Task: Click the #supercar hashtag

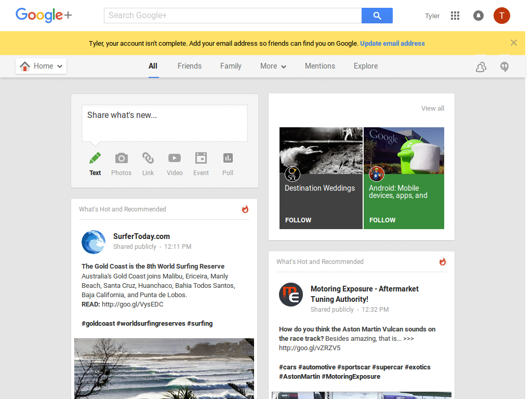Action: pyautogui.click(x=388, y=367)
